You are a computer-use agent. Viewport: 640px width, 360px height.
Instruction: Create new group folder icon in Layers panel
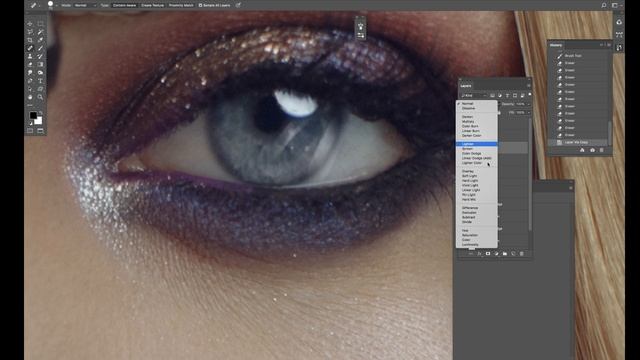[504, 253]
